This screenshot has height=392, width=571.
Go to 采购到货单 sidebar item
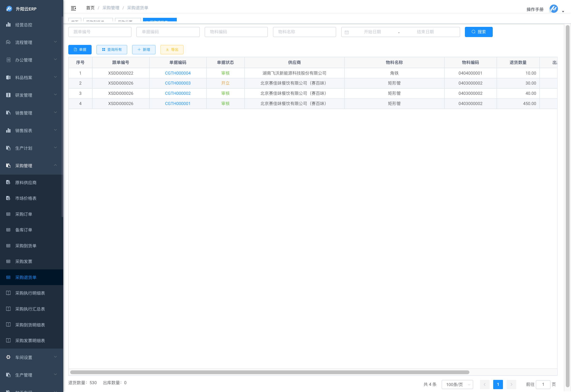click(x=26, y=246)
